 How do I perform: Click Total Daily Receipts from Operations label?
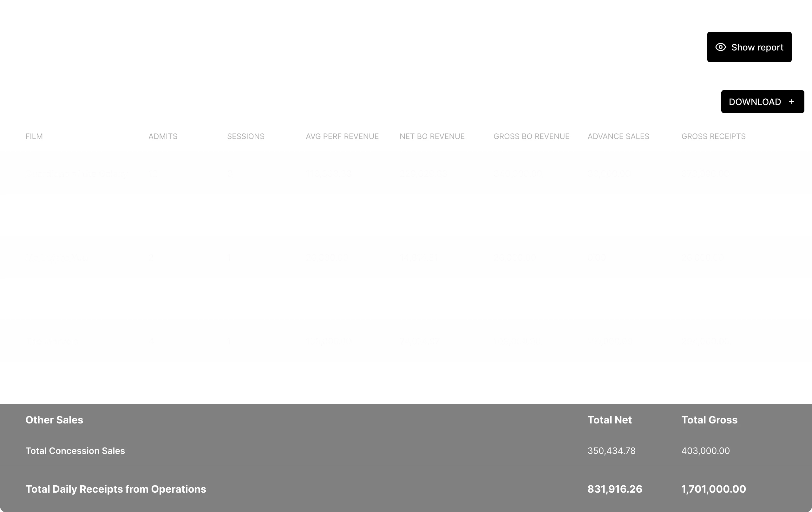coord(116,489)
